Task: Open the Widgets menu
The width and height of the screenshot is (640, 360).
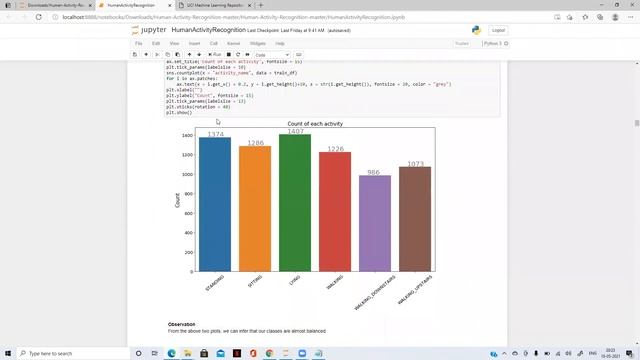Action: pyautogui.click(x=258, y=43)
